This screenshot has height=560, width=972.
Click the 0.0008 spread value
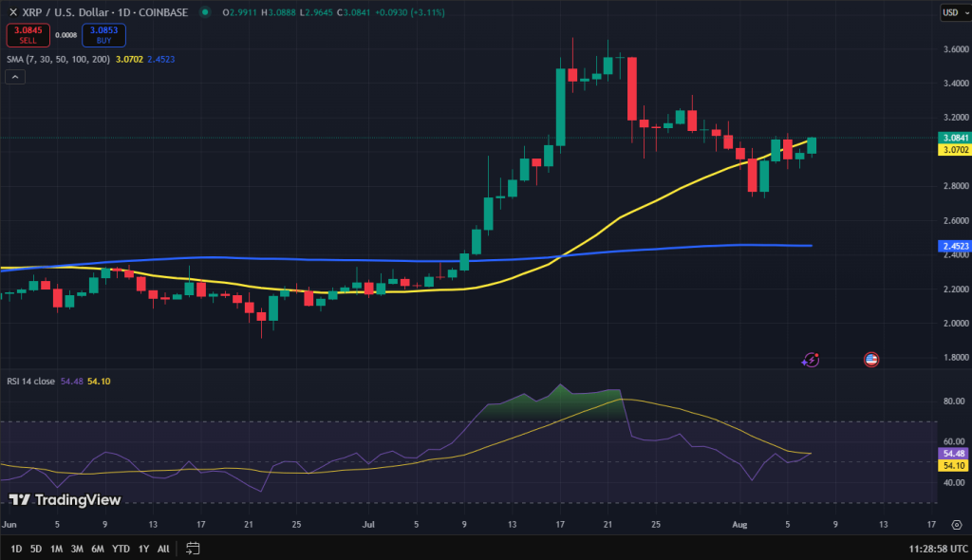65,35
